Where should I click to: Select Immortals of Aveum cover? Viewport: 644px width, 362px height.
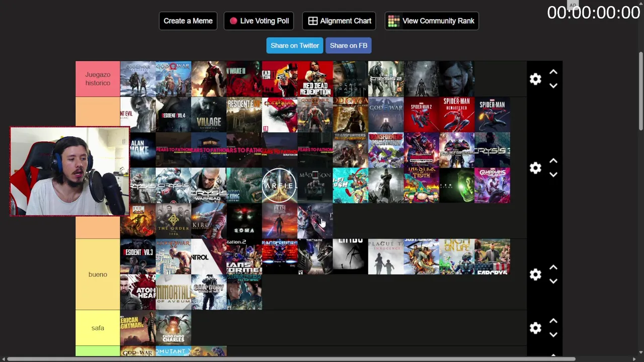coord(174,292)
